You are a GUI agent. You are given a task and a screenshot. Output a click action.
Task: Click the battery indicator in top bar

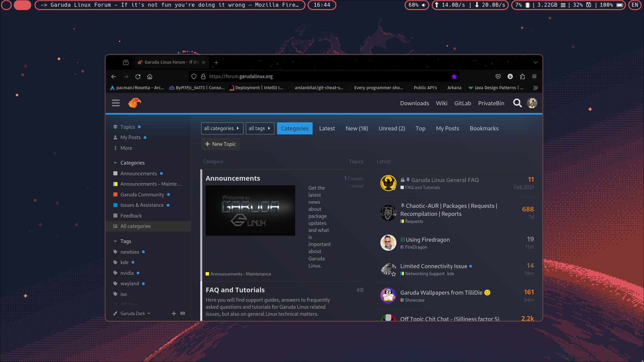click(612, 5)
